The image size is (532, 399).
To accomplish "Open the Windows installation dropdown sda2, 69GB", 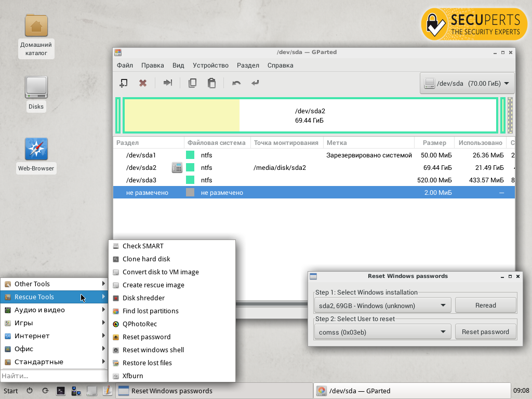I will coord(383,305).
